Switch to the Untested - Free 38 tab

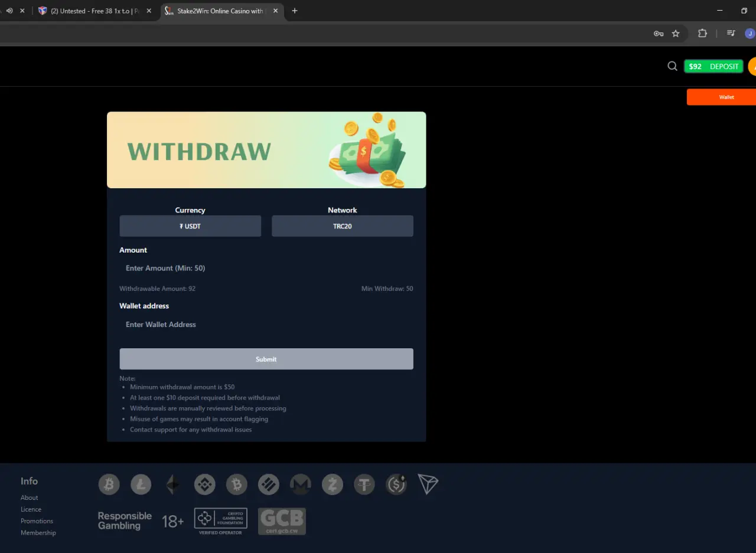coord(96,11)
